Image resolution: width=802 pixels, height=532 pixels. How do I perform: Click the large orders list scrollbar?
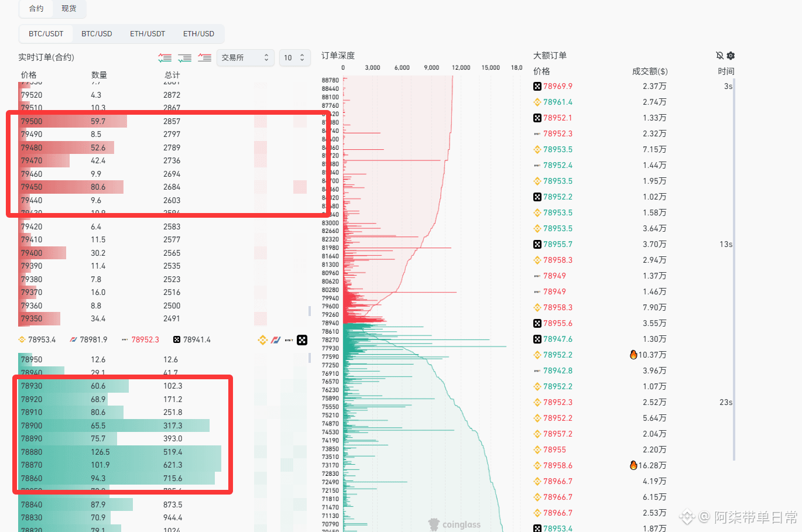pyautogui.click(x=734, y=269)
